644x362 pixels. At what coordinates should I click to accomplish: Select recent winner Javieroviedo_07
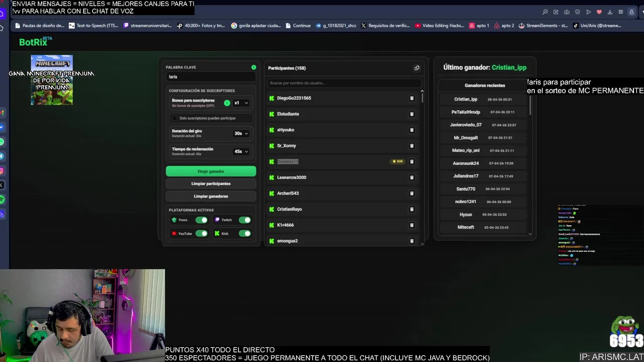coord(484,125)
